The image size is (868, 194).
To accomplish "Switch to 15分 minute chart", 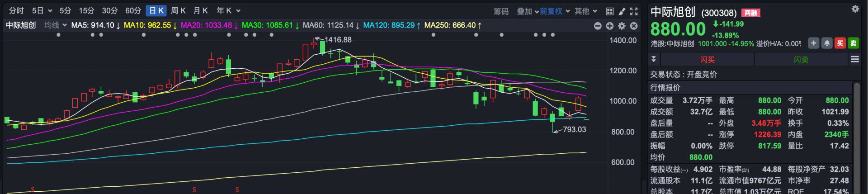I will [x=86, y=11].
